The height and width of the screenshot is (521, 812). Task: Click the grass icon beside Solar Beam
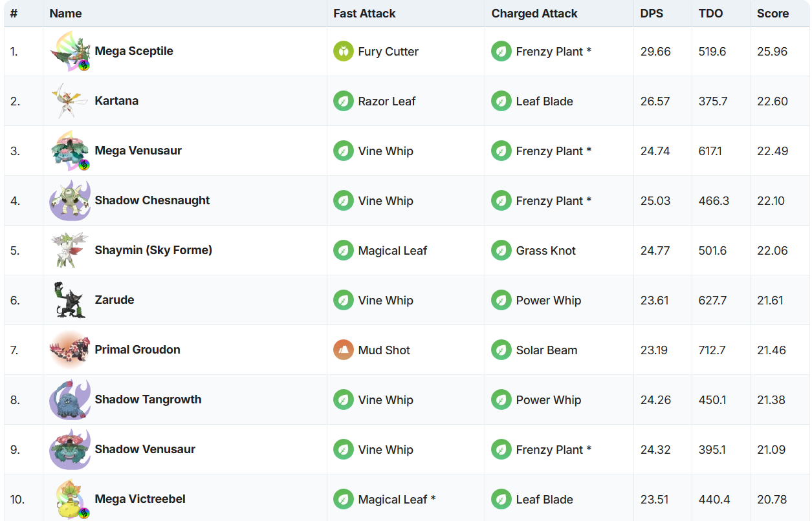pos(501,350)
